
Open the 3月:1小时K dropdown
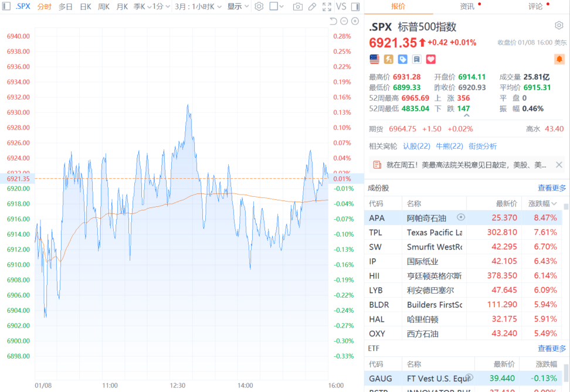(x=198, y=6)
